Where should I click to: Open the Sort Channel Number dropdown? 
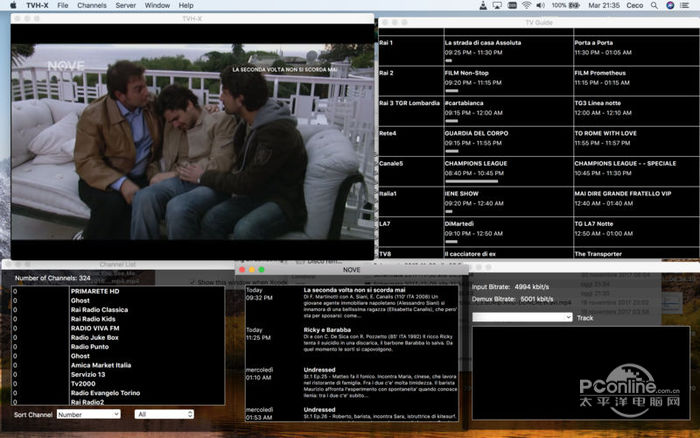pos(86,414)
